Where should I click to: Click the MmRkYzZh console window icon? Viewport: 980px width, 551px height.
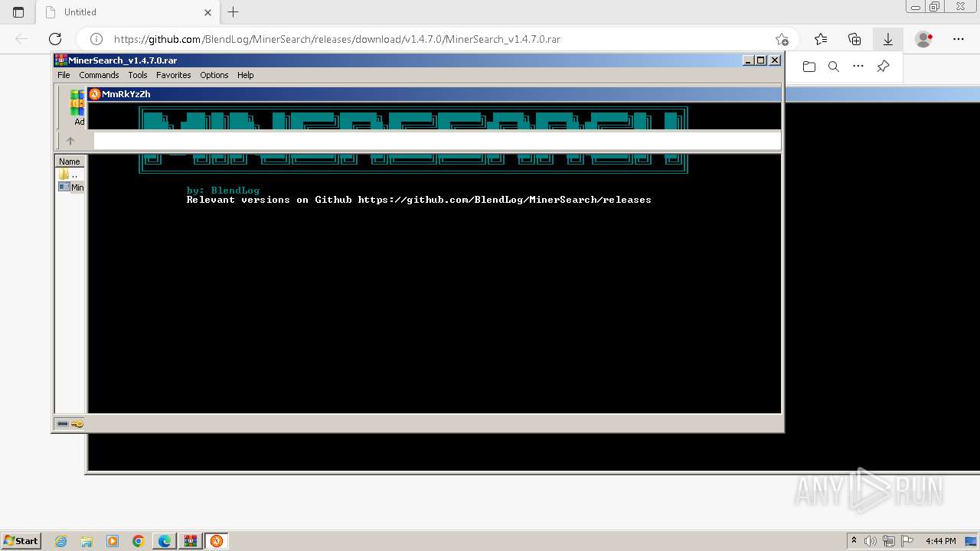click(95, 94)
